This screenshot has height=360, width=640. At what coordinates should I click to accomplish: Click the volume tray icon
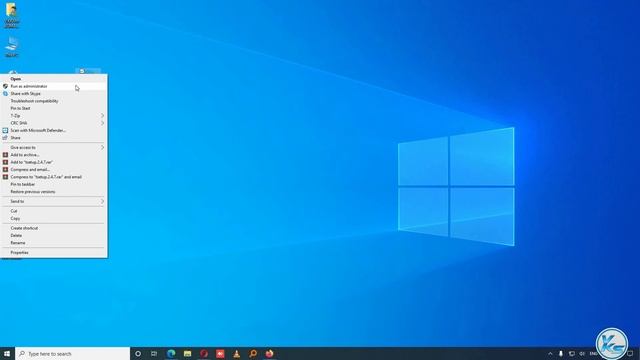click(x=582, y=353)
